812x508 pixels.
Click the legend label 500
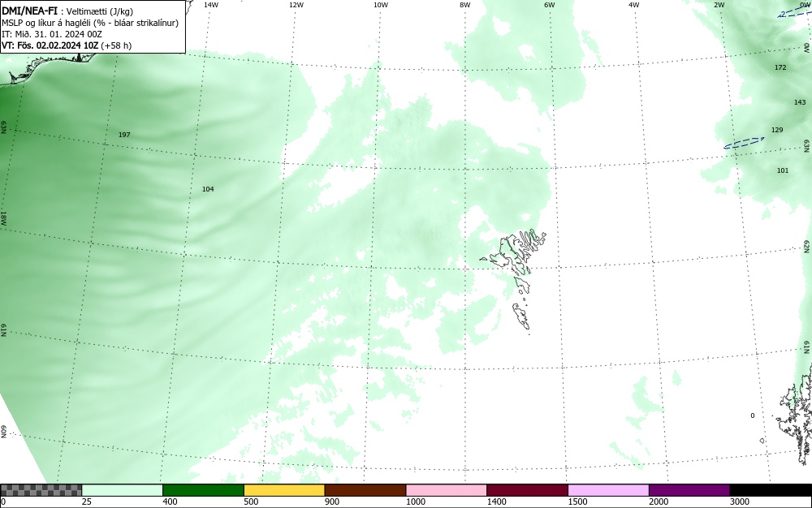click(251, 502)
